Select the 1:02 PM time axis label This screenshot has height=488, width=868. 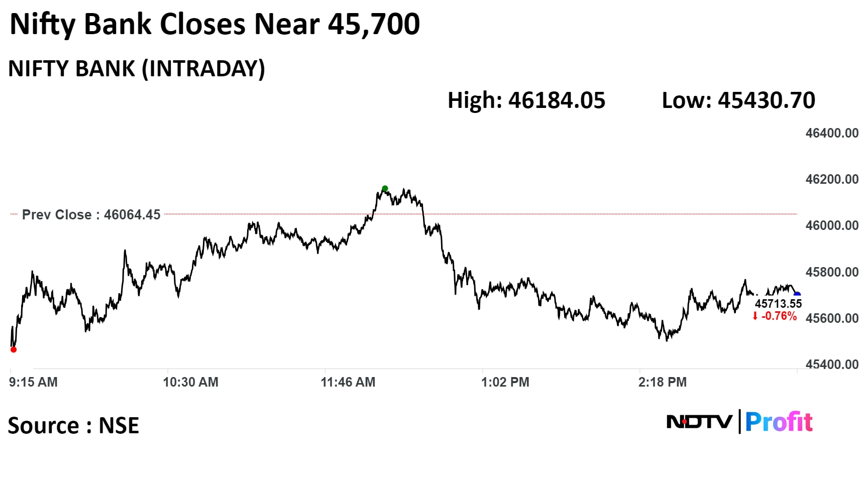(505, 382)
